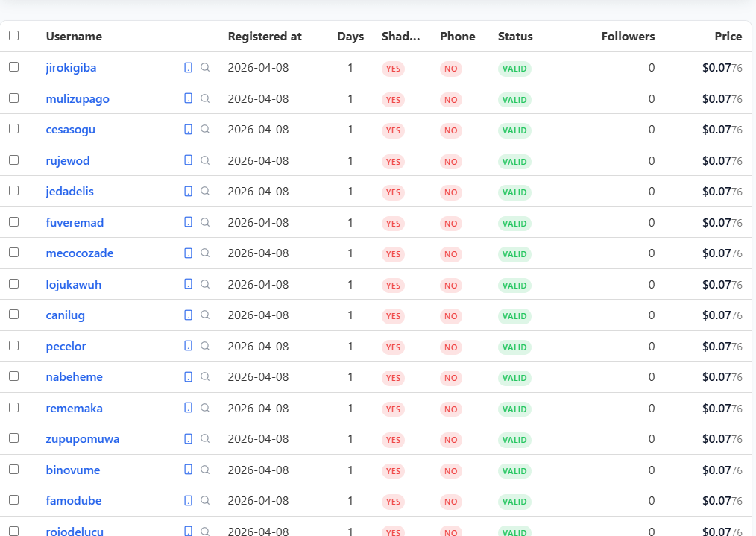Click the magnifier icon next to mulizupago
The height and width of the screenshot is (536, 756).
point(205,98)
